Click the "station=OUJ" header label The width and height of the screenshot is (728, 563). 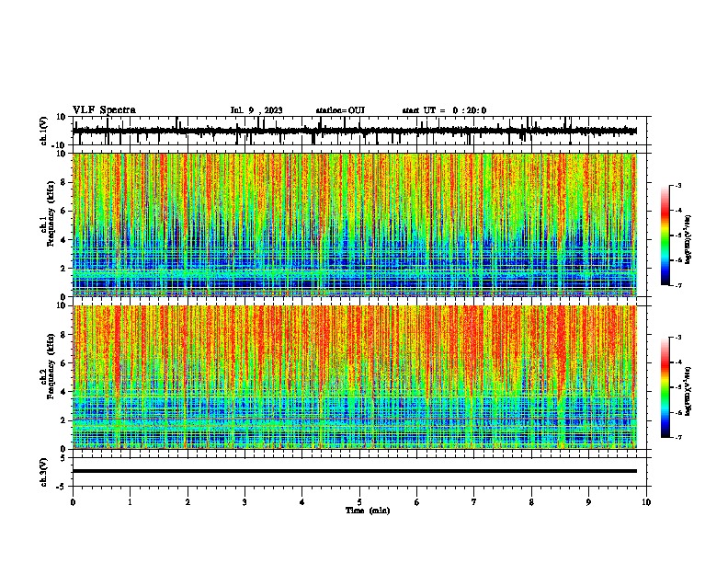click(x=340, y=110)
